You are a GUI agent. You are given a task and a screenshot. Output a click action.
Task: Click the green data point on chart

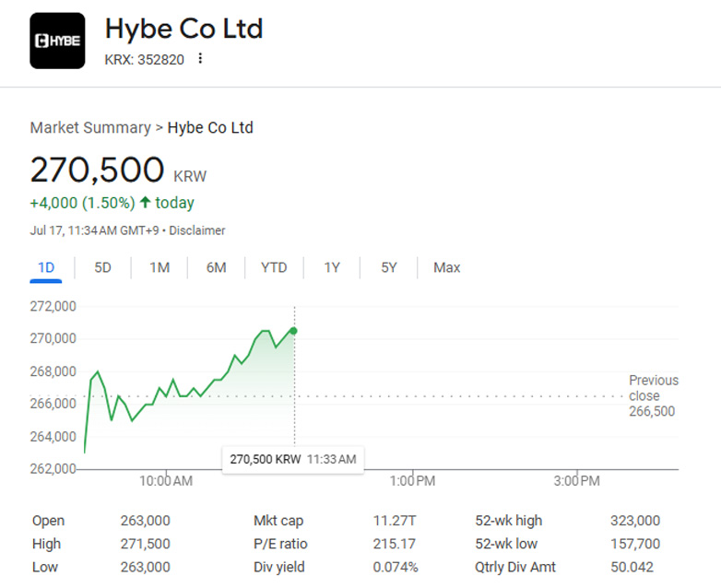coord(294,331)
